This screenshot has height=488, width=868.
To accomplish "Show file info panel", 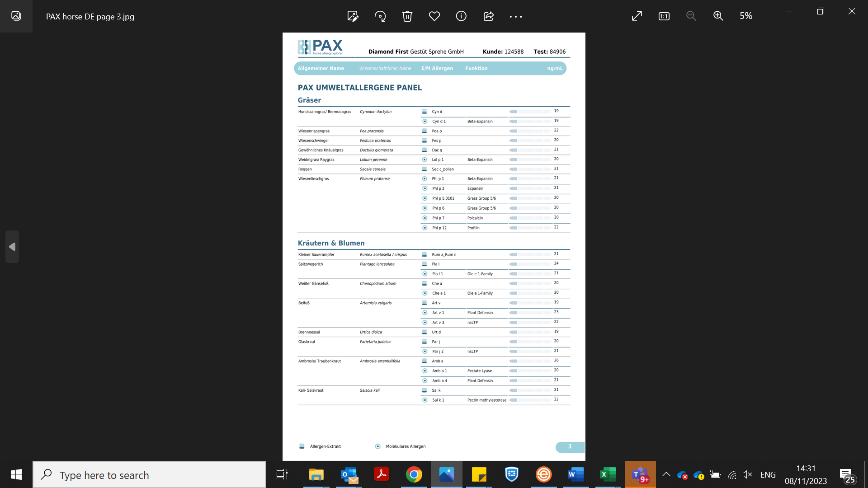I will (x=461, y=16).
